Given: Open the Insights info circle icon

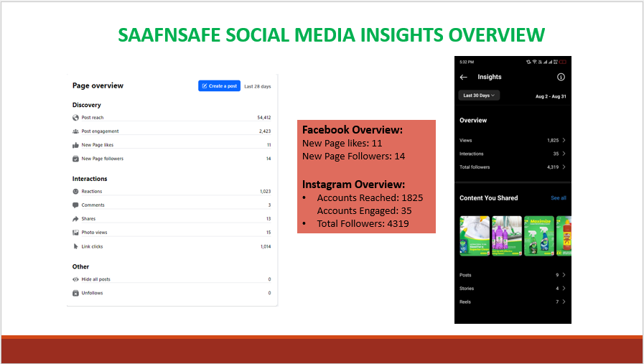Looking at the screenshot, I should tap(561, 77).
